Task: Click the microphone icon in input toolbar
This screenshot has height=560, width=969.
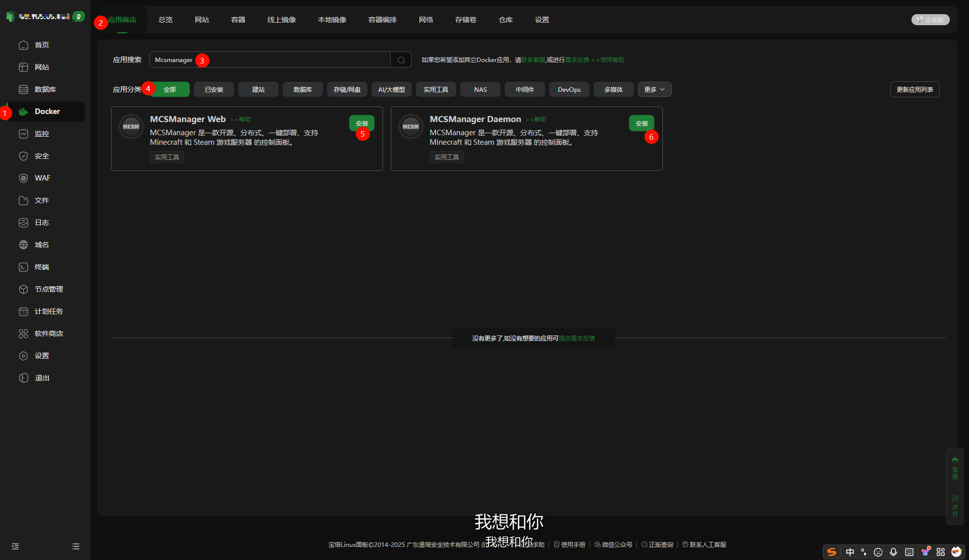Action: tap(893, 552)
